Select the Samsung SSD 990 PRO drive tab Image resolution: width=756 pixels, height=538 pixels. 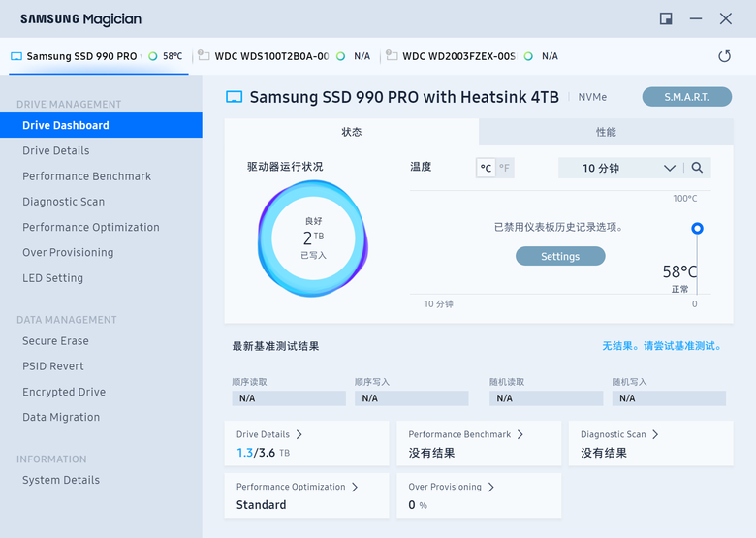click(98, 56)
